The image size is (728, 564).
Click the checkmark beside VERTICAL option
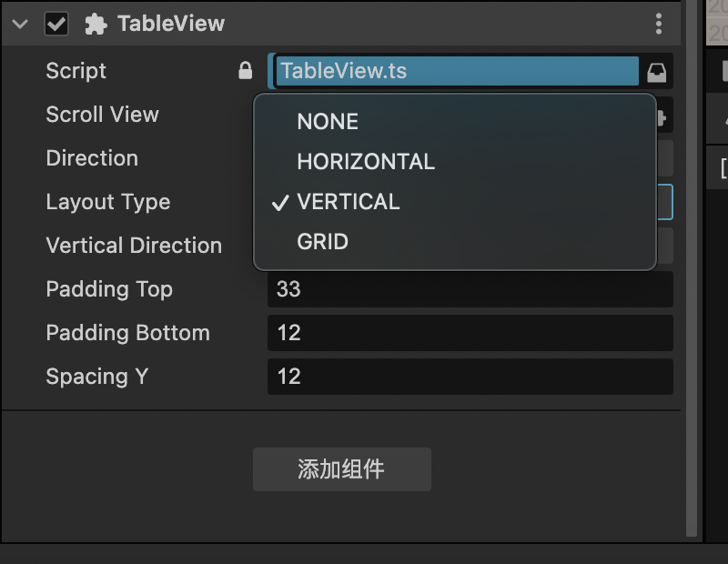[279, 201]
